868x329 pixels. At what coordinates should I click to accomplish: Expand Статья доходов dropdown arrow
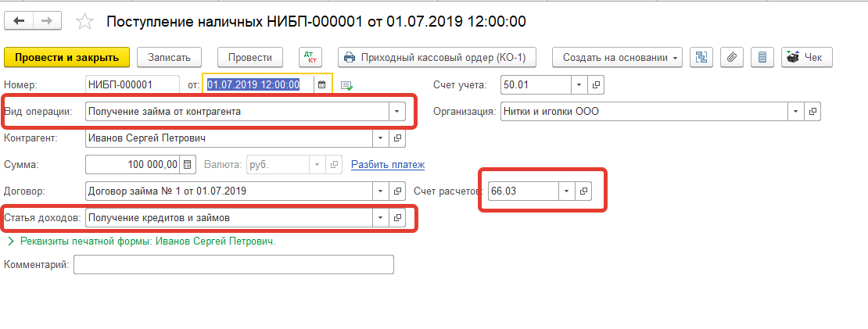tap(381, 218)
